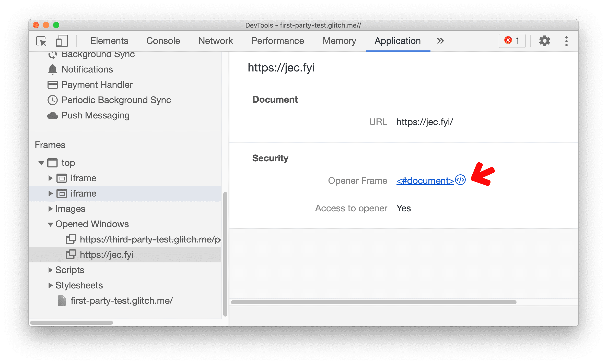Screen dimensions: 607x364
Task: Click the Application tab in DevTools
Action: [x=397, y=41]
